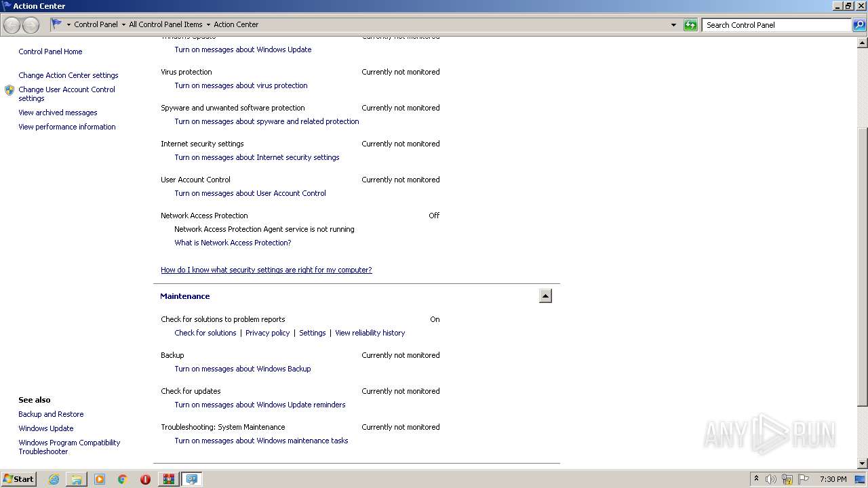
Task: Turn on messages about Internet security settings
Action: 257,157
